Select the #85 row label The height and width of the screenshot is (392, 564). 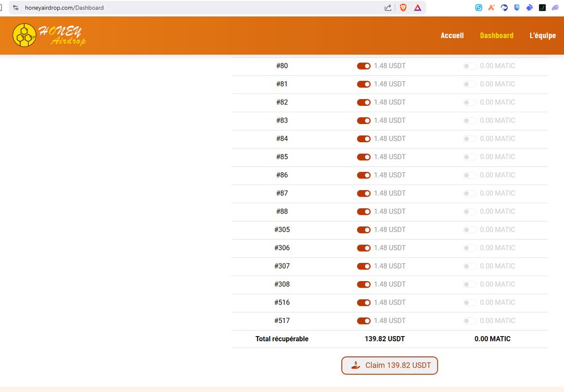click(x=282, y=157)
